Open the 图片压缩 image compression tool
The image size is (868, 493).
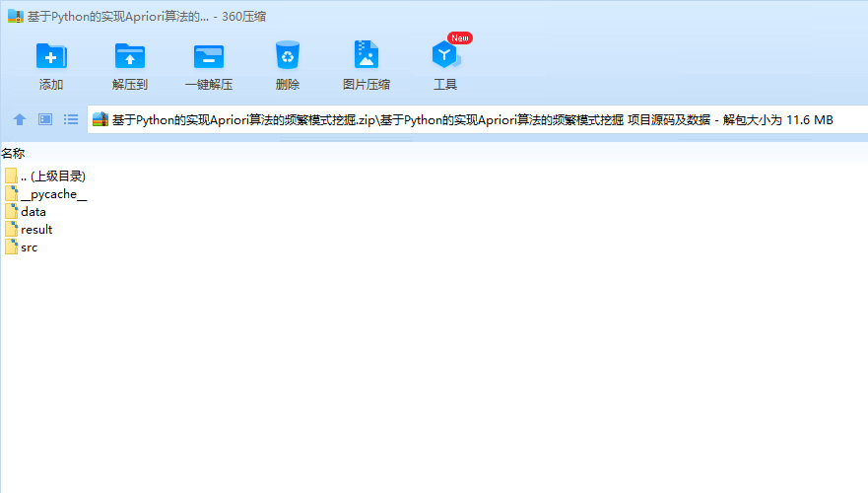click(366, 54)
